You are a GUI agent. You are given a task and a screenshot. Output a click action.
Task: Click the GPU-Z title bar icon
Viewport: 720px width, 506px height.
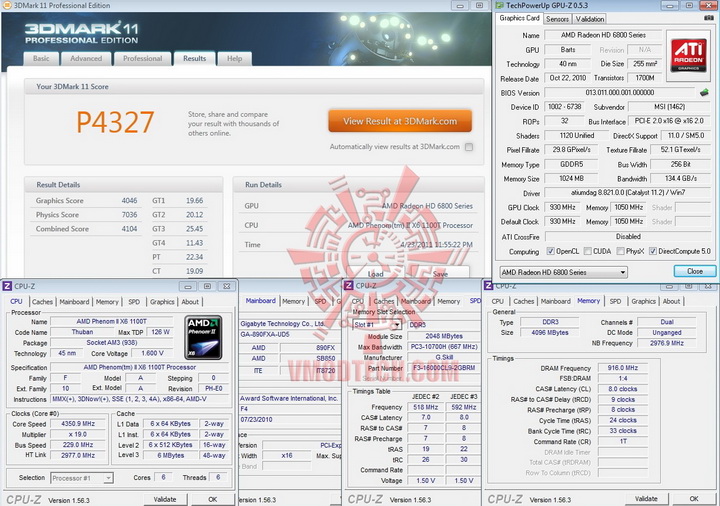pyautogui.click(x=500, y=6)
